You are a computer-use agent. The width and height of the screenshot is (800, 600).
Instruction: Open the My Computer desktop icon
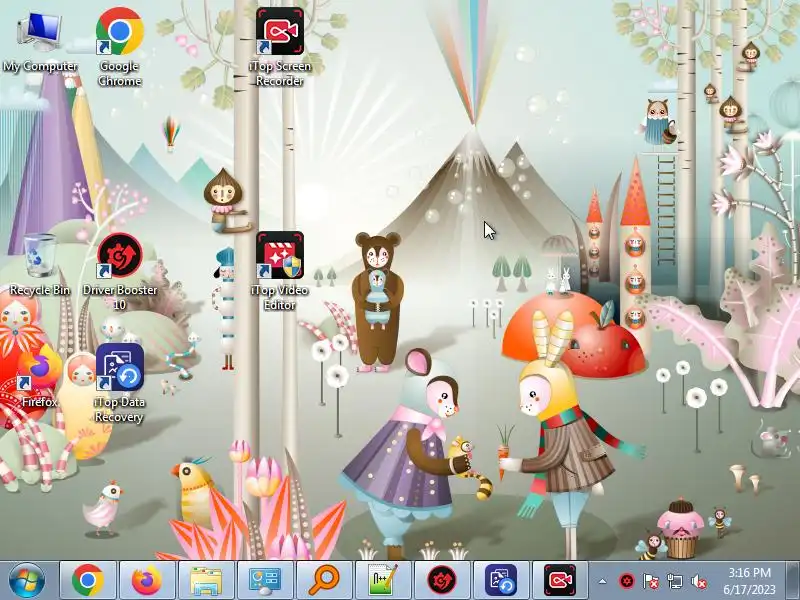[x=40, y=42]
